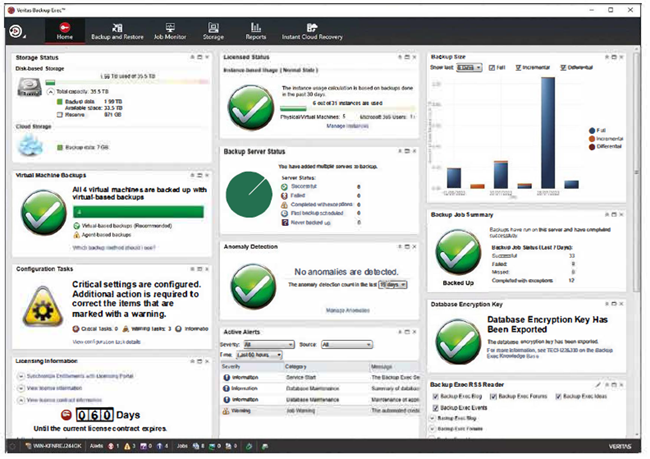Click the Anomaly Detection green checkmark icon

coord(253,287)
